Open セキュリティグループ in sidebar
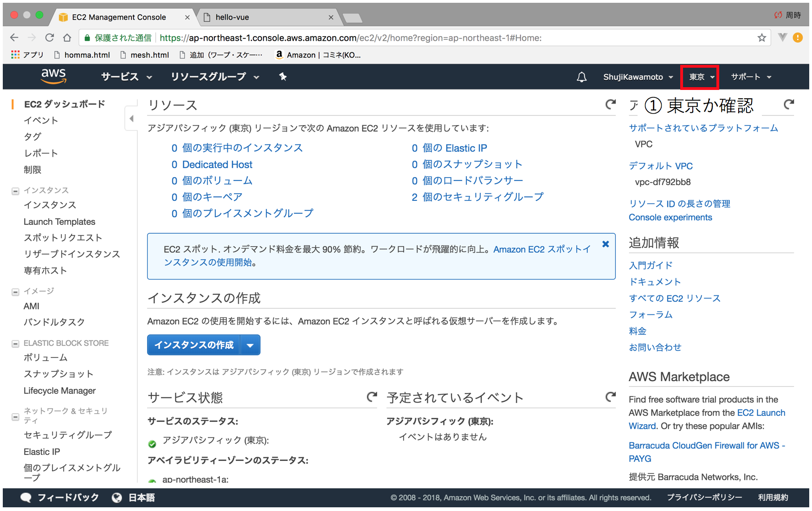This screenshot has height=511, width=812. (68, 434)
